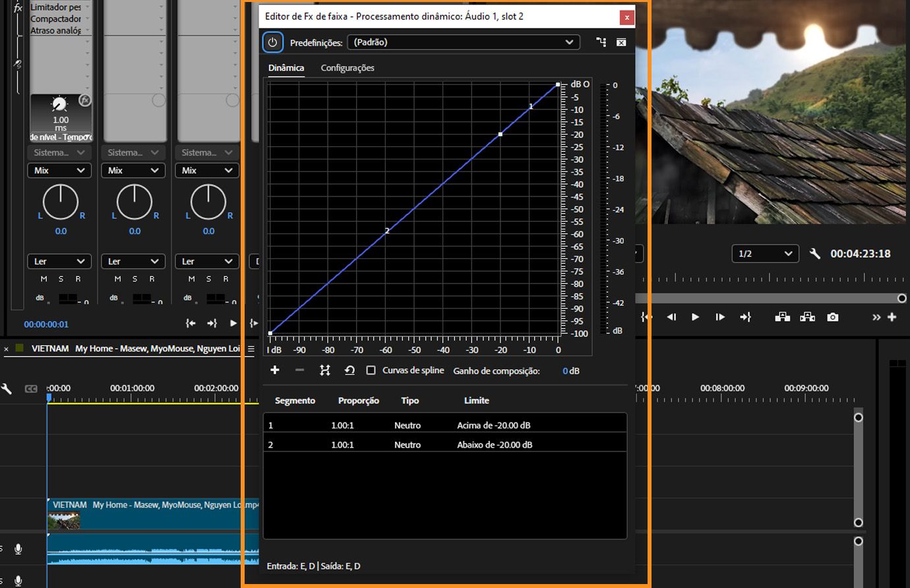The image size is (910, 588).
Task: Click the export frame icon in playback controls
Action: tap(832, 317)
